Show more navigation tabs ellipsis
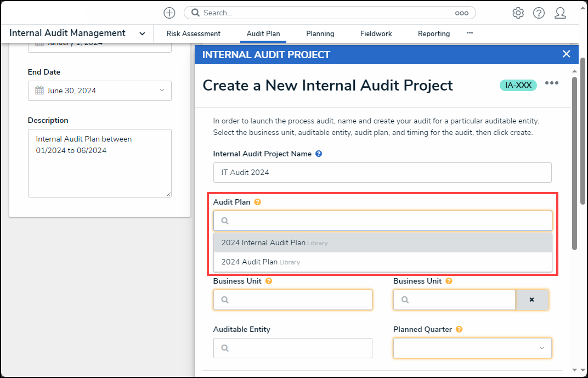The height and width of the screenshot is (378, 588). click(470, 33)
